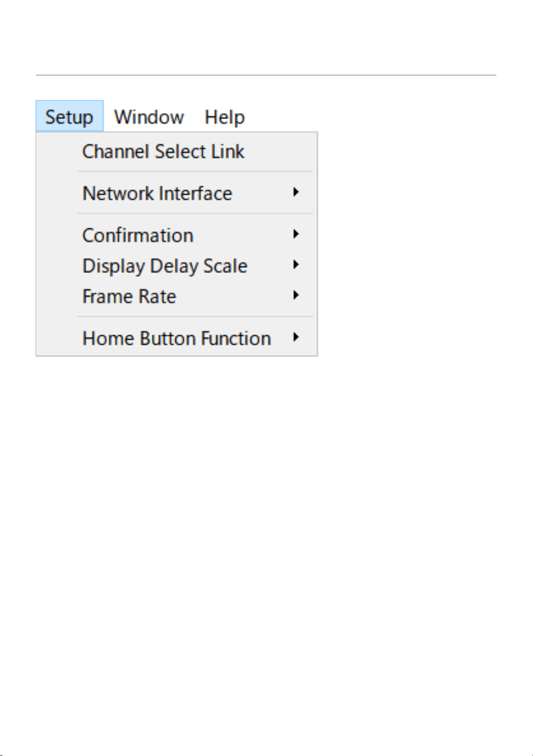Click the highlighted Setup menu title
533x756 pixels.
coord(69,116)
